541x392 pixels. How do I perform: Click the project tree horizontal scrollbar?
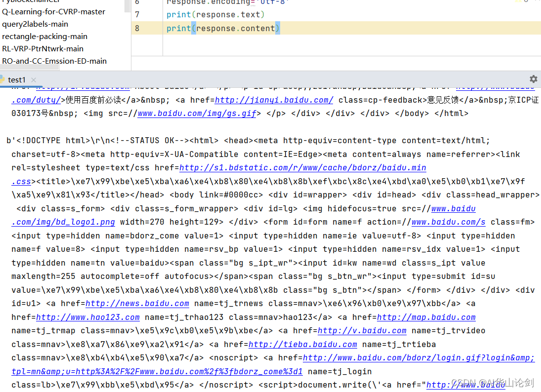click(x=30, y=68)
